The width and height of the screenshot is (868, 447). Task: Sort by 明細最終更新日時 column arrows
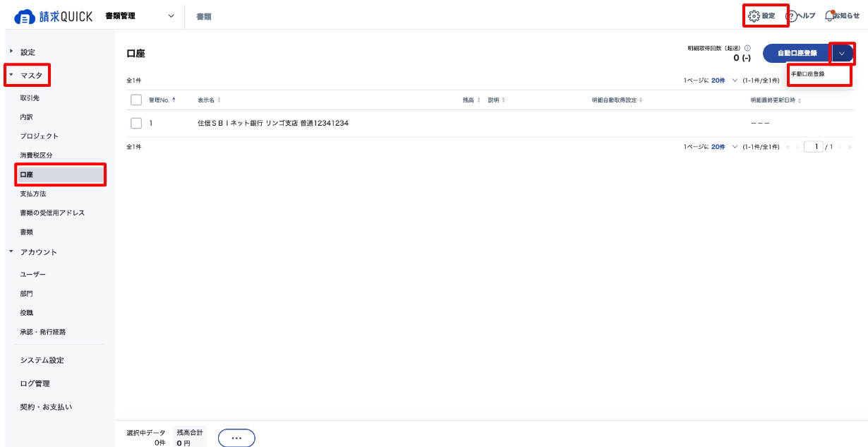pos(800,100)
